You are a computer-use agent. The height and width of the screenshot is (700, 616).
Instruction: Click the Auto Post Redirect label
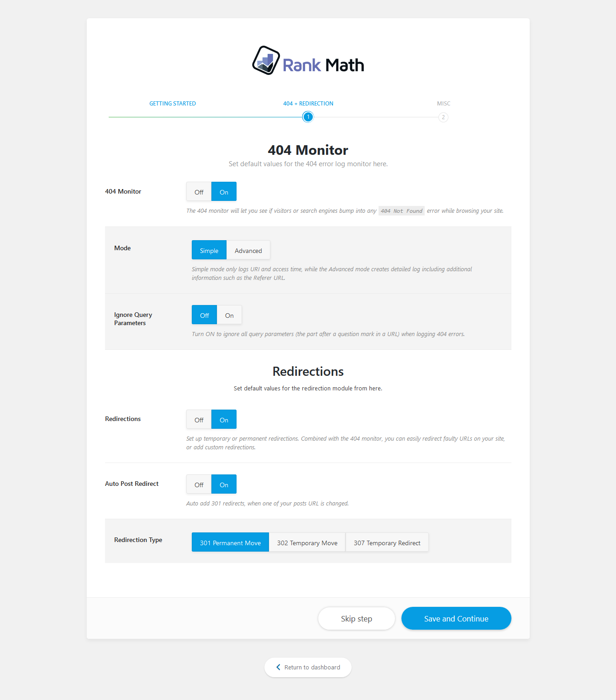point(132,484)
